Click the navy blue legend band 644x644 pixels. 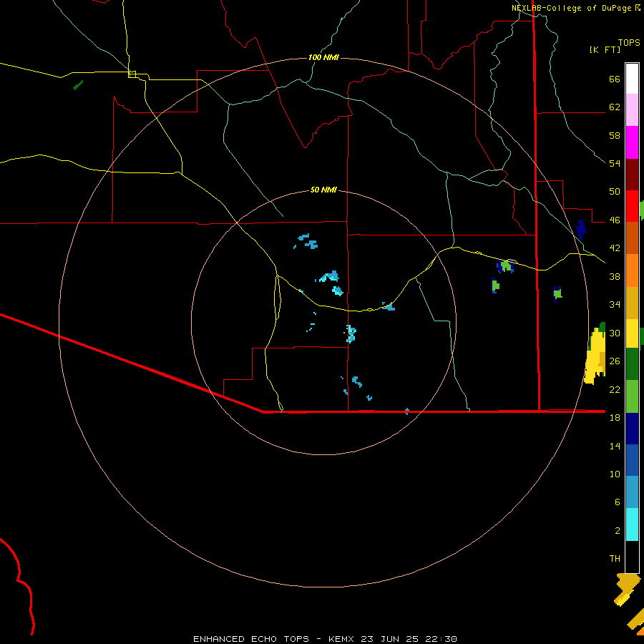point(632,429)
